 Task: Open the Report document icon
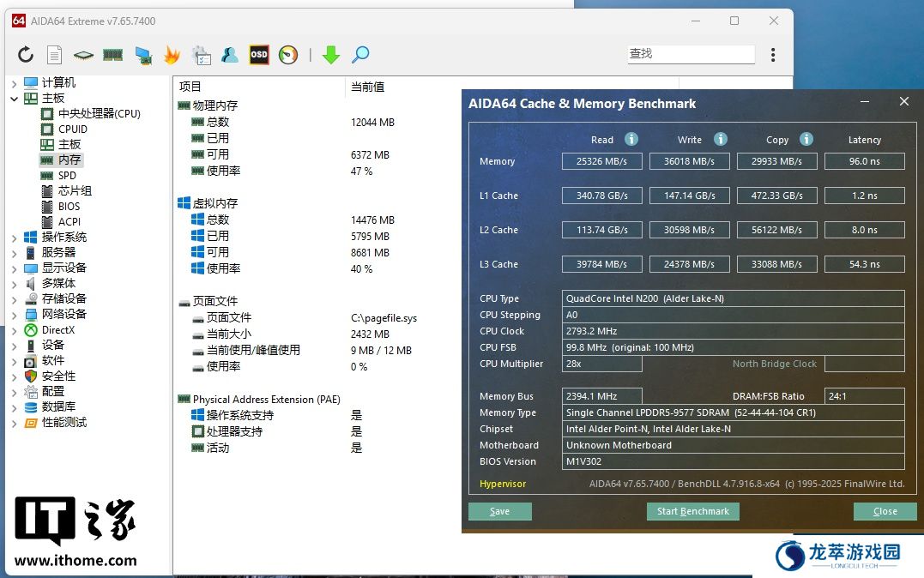coord(54,55)
